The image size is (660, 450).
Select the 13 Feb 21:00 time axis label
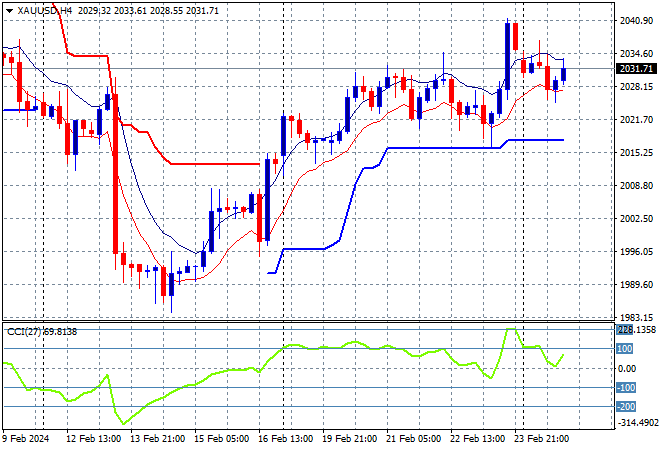(x=157, y=439)
